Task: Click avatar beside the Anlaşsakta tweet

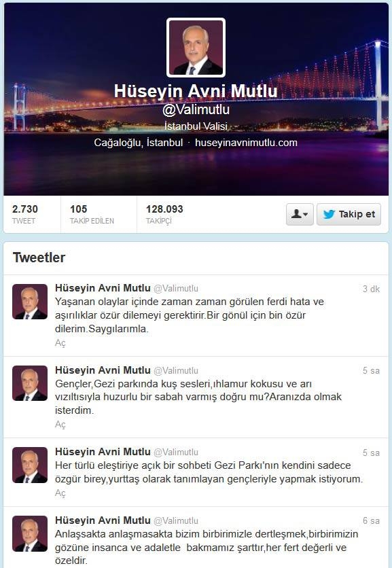Action: click(30, 533)
